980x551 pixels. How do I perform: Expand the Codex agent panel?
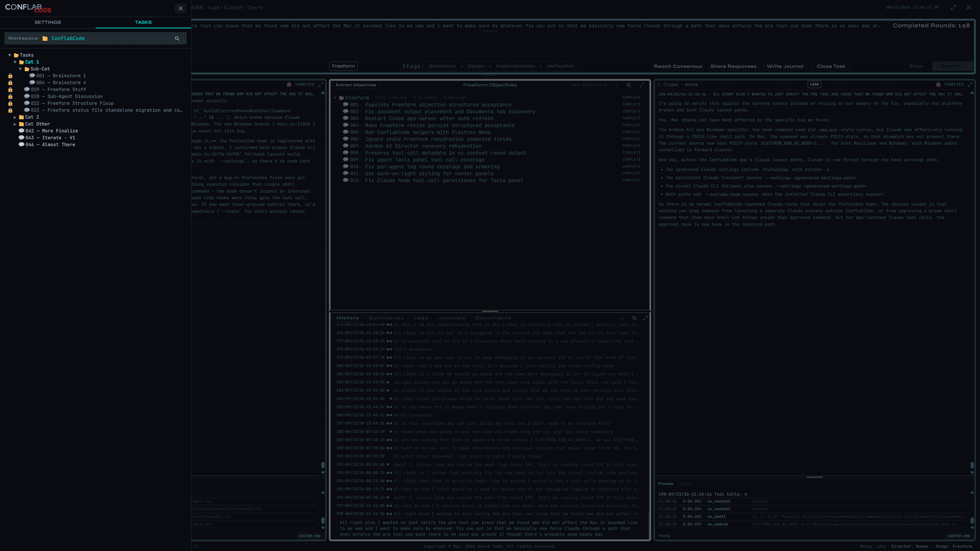click(x=970, y=84)
